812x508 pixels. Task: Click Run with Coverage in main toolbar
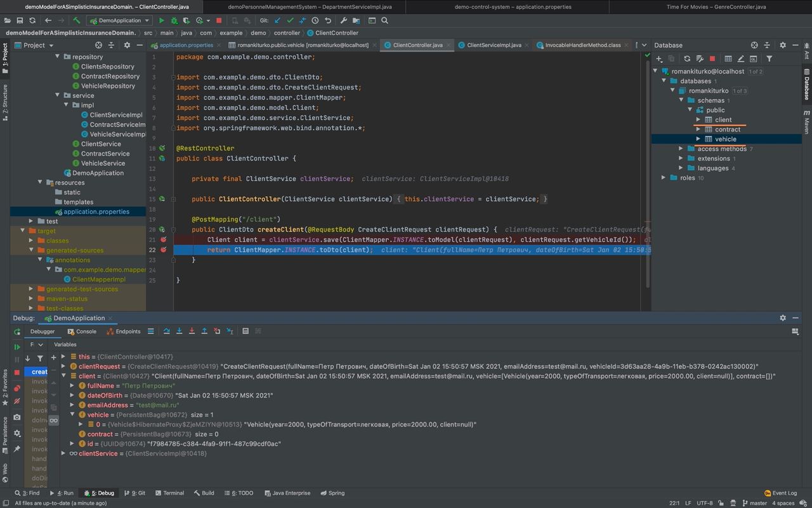[187, 20]
